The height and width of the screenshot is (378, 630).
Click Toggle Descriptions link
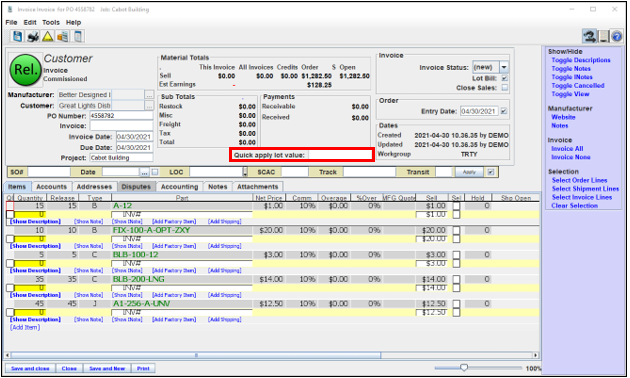point(581,60)
